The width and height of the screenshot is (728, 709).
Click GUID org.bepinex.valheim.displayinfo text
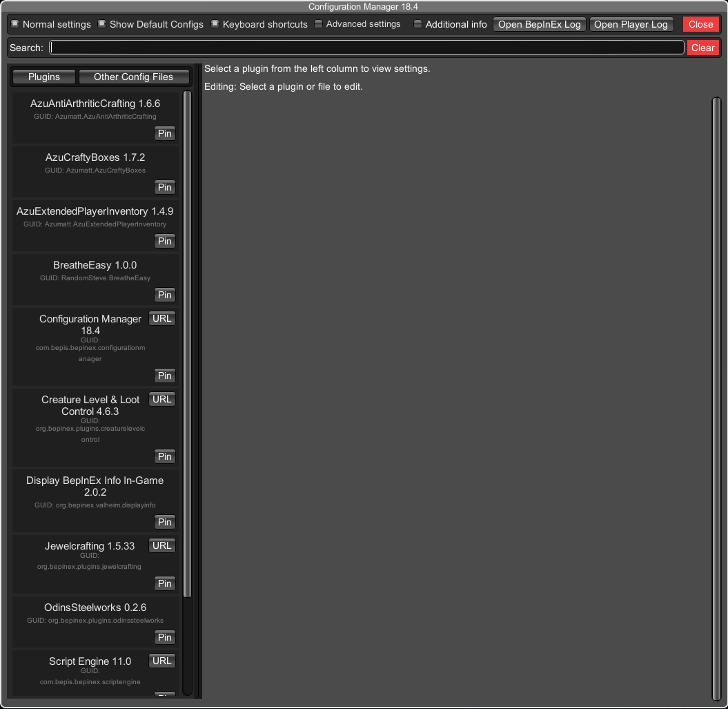coord(95,505)
